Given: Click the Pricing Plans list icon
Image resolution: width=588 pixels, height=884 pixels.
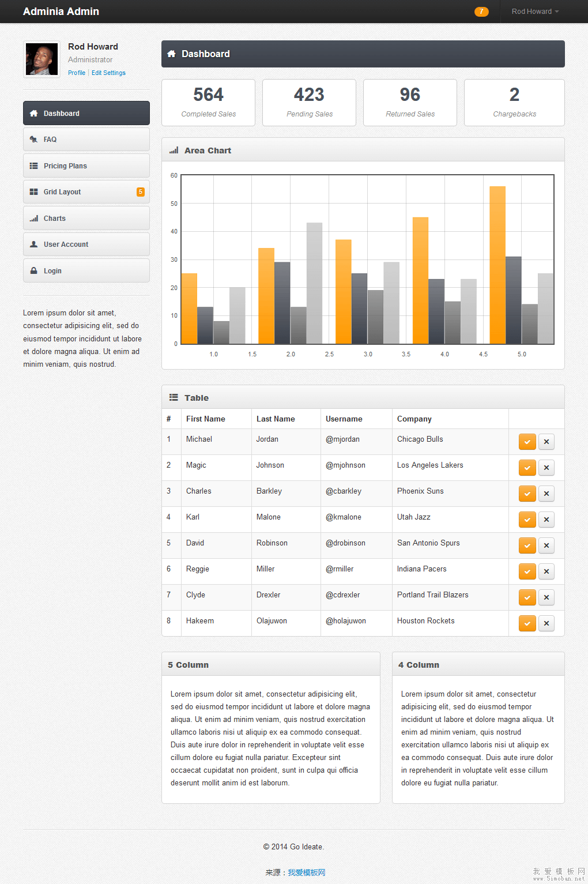Looking at the screenshot, I should coord(33,166).
